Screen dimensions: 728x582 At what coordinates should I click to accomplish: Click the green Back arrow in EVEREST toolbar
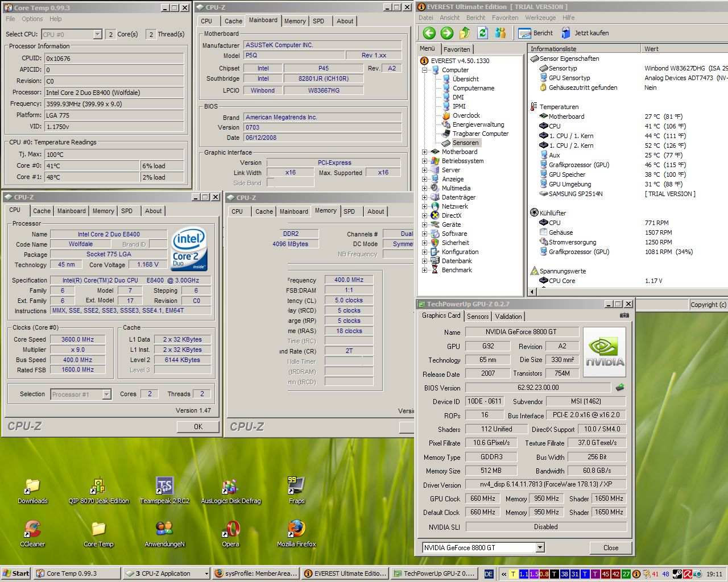coord(429,33)
